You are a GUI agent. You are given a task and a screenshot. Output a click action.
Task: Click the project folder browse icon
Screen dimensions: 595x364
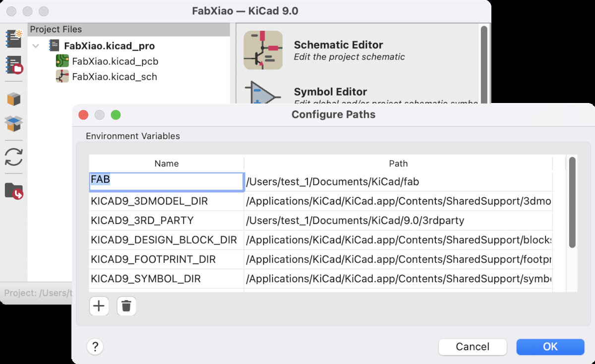[x=14, y=191]
